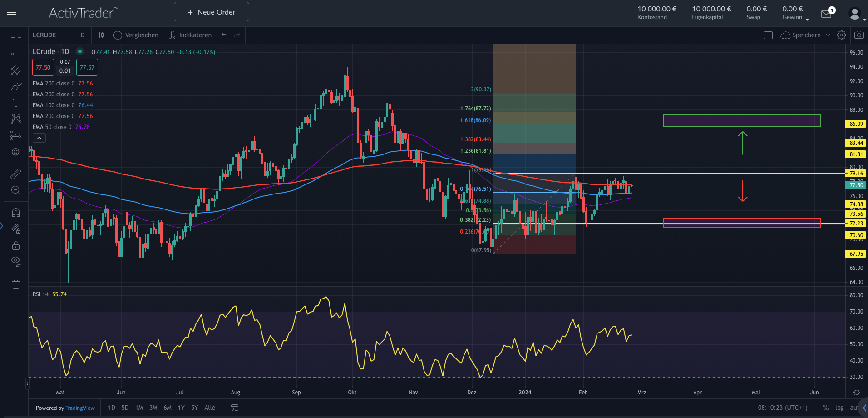Open the chart settings gear

point(842,35)
